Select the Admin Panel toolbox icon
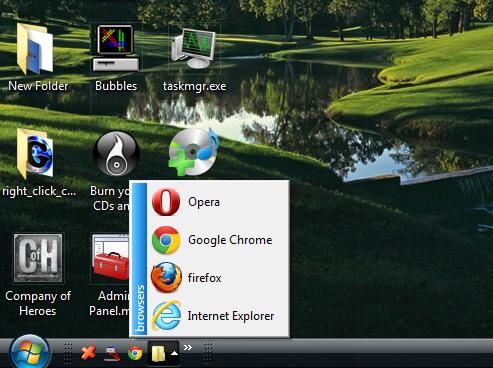The height and width of the screenshot is (368, 493). click(111, 258)
